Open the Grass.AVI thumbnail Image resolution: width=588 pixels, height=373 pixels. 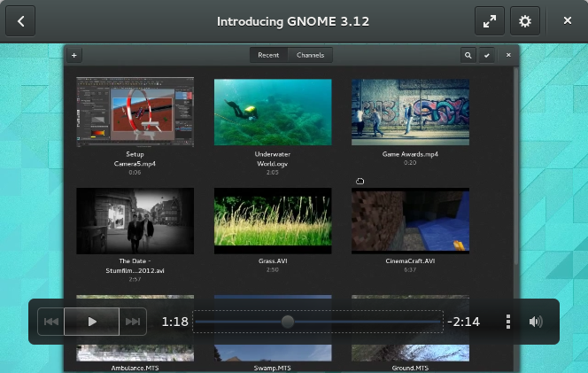pos(273,221)
